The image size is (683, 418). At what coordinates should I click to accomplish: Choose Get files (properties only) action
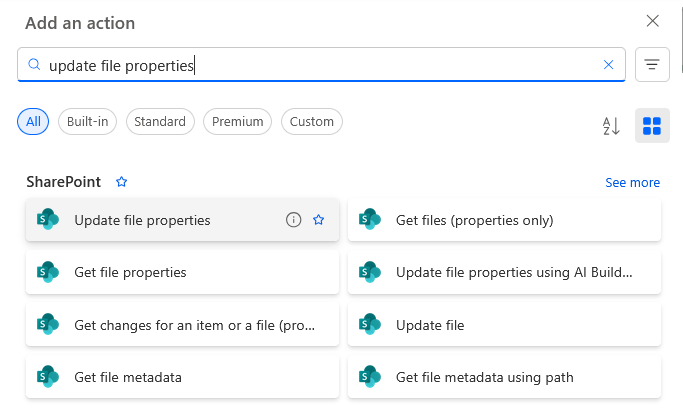(504, 220)
